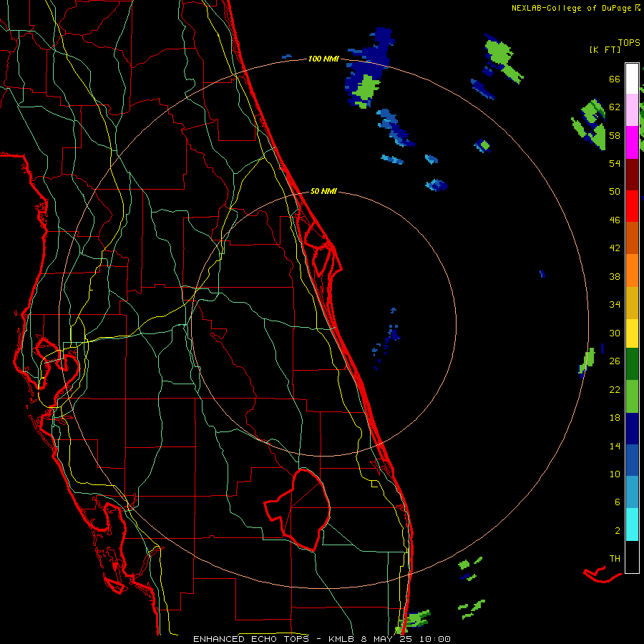This screenshot has height=644, width=644.
Task: Click the '46' legend value
Action: [615, 220]
